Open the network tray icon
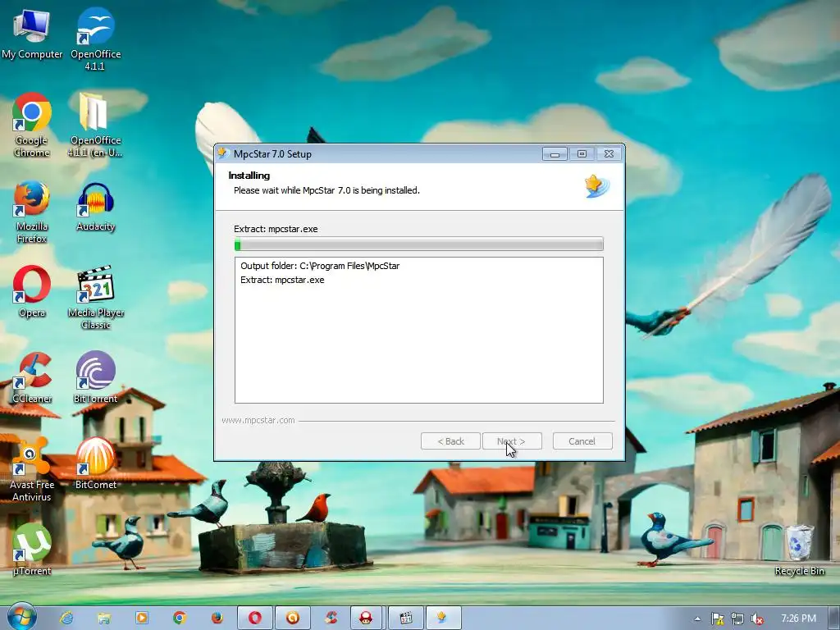Screen dimensions: 840x630 (737, 619)
